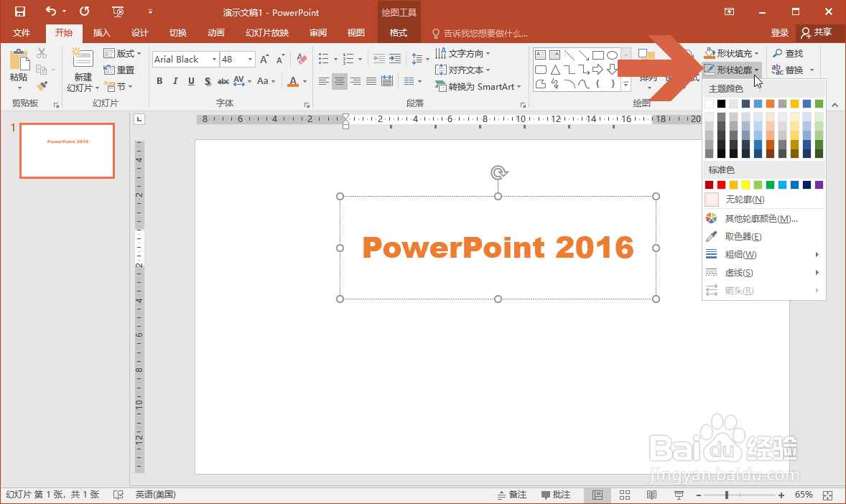The height and width of the screenshot is (504, 846).
Task: Switch to the 插入 tab
Action: (101, 33)
